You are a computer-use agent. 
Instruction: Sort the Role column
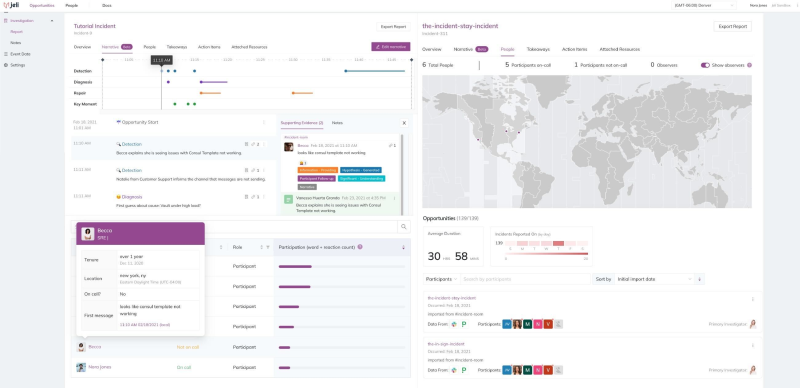262,247
